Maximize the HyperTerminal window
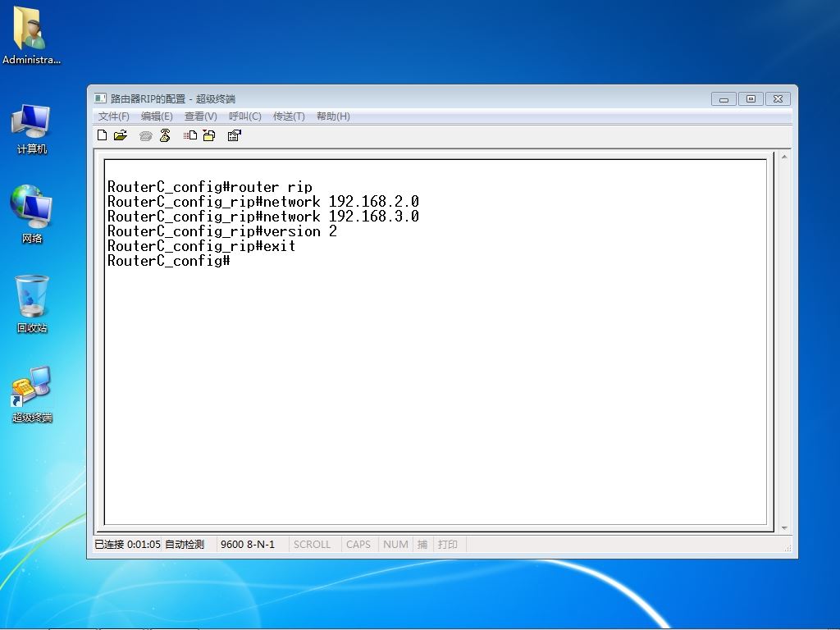The width and height of the screenshot is (840, 630). tap(751, 99)
